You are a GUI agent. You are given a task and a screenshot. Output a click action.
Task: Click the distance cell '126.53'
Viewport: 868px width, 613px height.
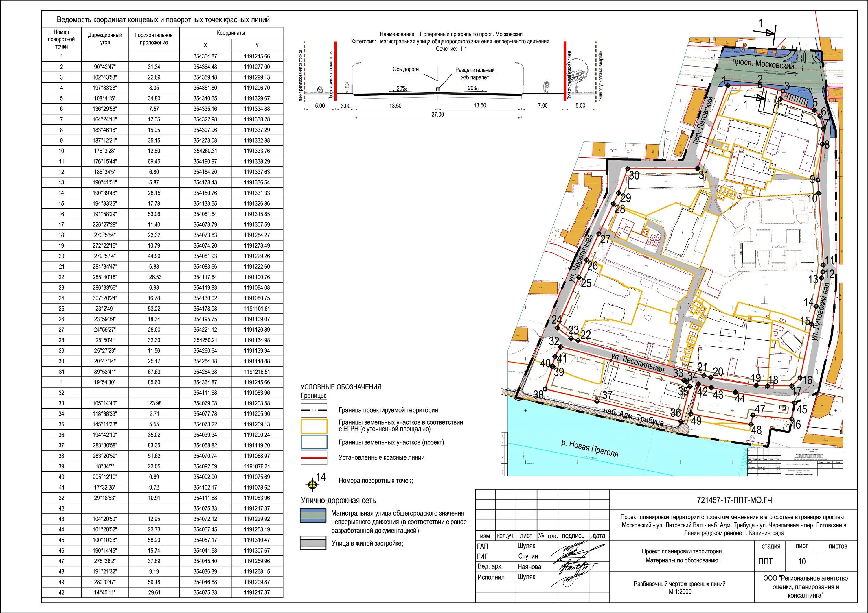point(154,277)
